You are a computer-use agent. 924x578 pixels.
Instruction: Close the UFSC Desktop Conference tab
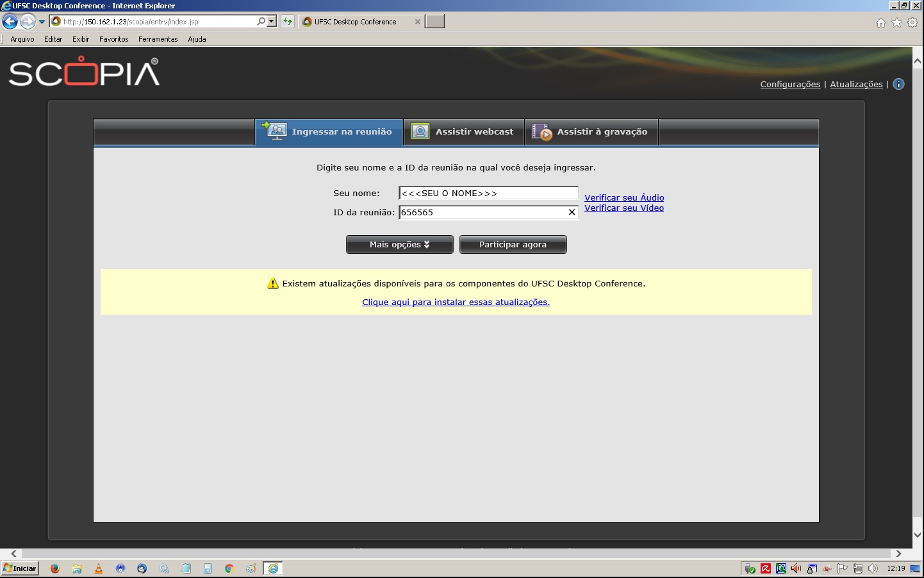pyautogui.click(x=418, y=22)
